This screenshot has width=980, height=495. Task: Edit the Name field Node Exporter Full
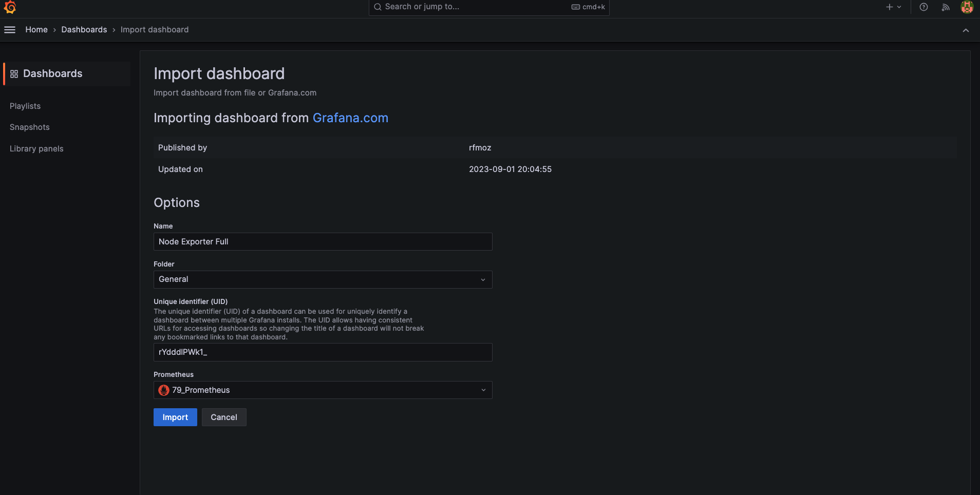(323, 242)
